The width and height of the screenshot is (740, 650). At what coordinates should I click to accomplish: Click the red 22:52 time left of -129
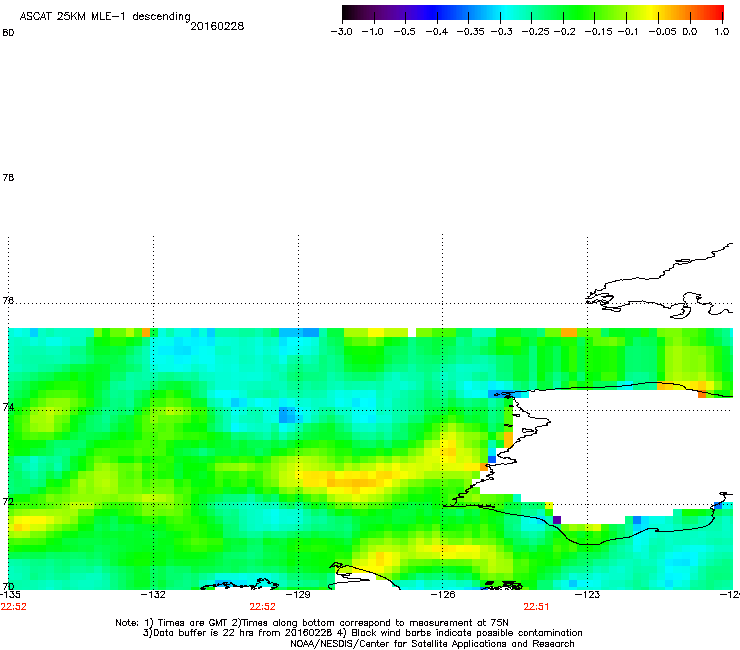[262, 607]
